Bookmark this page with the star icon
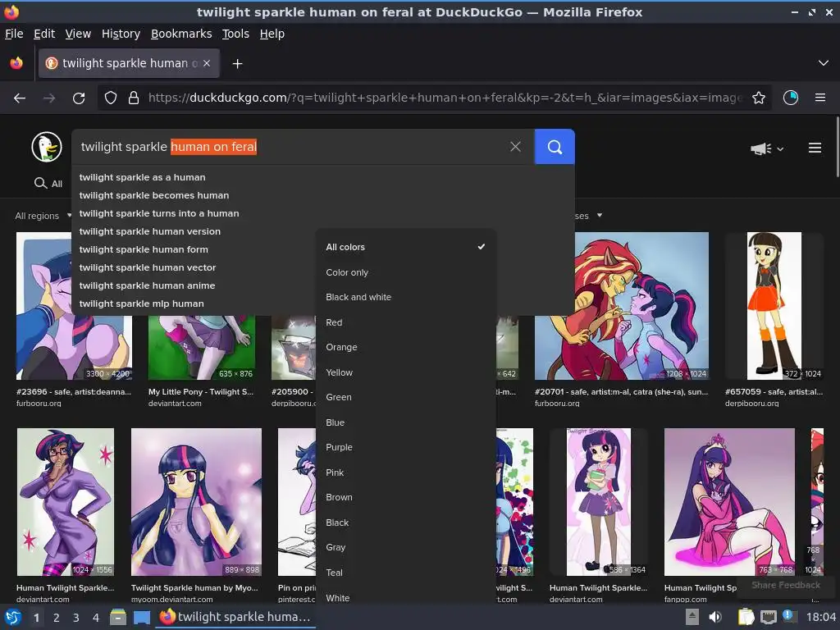This screenshot has height=630, width=840. pyautogui.click(x=759, y=98)
